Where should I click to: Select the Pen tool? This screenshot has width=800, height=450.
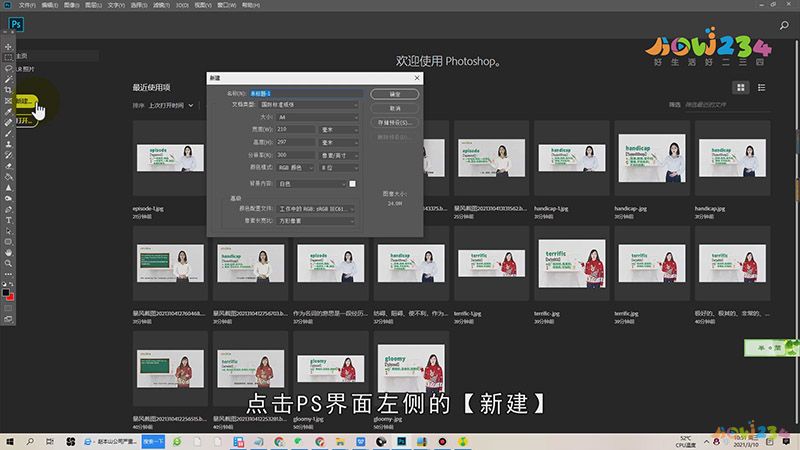tap(8, 209)
